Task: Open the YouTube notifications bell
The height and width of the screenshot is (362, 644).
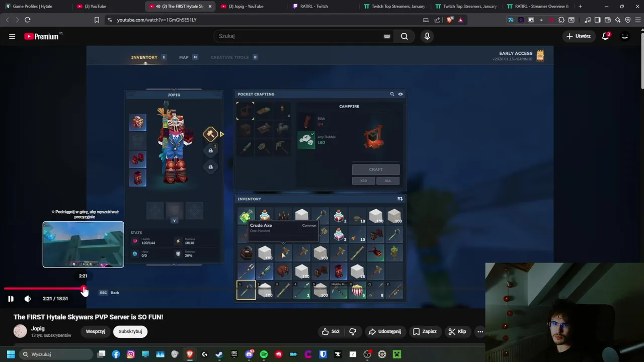Action: pyautogui.click(x=606, y=36)
